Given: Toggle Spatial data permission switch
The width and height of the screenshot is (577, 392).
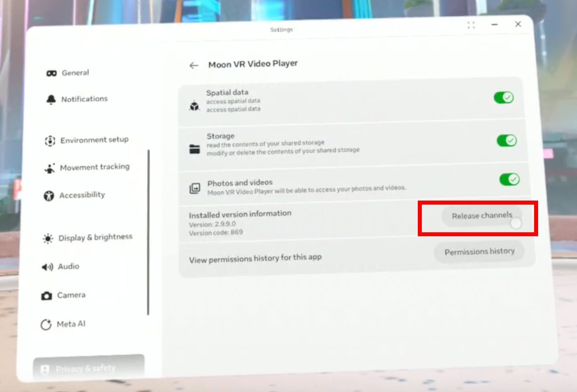Looking at the screenshot, I should [x=503, y=98].
